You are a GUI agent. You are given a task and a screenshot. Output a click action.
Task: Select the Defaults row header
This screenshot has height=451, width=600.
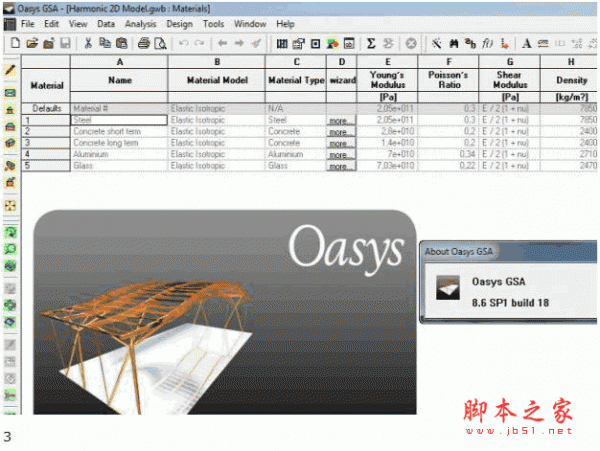(46, 109)
